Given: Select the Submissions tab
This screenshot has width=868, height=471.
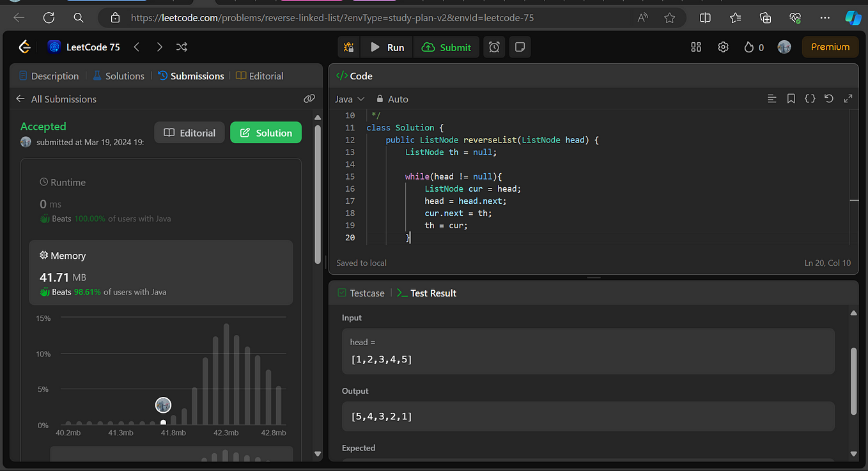Looking at the screenshot, I should tap(191, 76).
